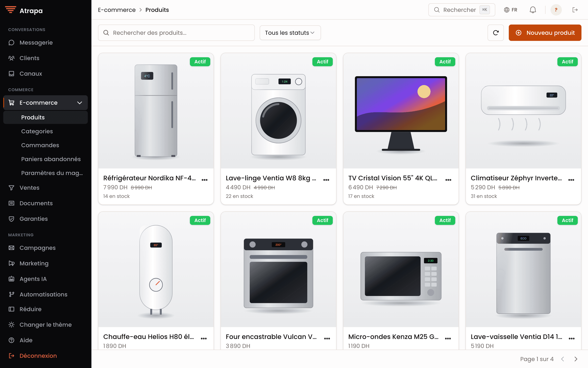Image resolution: width=588 pixels, height=368 pixels.
Task: Open TV Cristal Vision product image
Action: click(401, 111)
